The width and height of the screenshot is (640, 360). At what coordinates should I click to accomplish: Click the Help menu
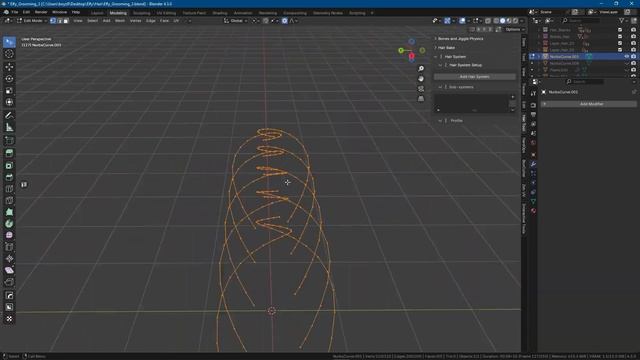pos(76,12)
